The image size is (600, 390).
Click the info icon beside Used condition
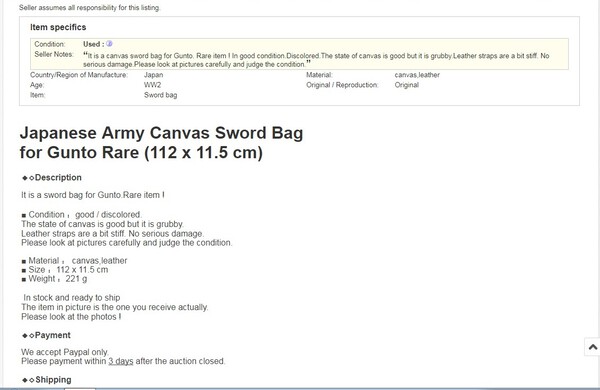(x=109, y=44)
